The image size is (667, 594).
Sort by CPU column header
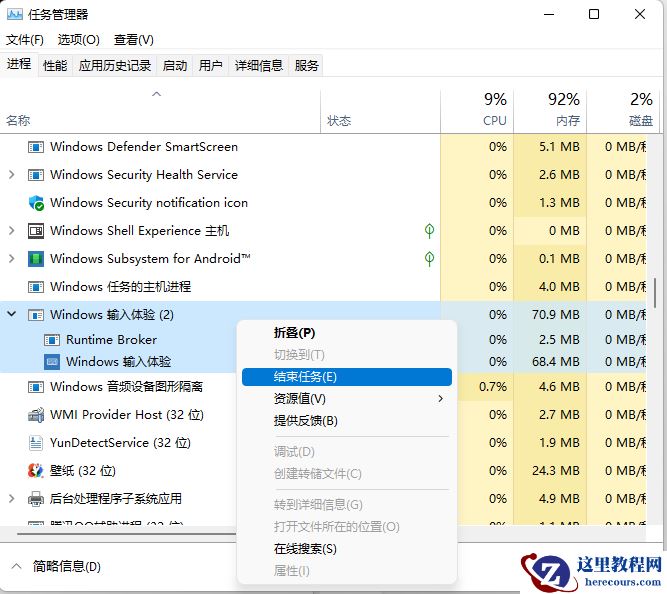coord(477,111)
